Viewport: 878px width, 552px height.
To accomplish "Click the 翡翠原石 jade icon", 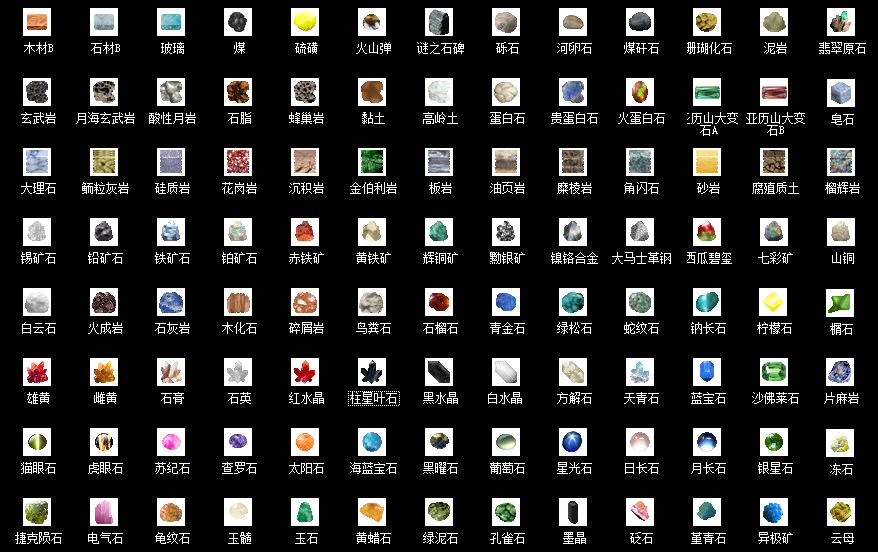I will point(841,22).
